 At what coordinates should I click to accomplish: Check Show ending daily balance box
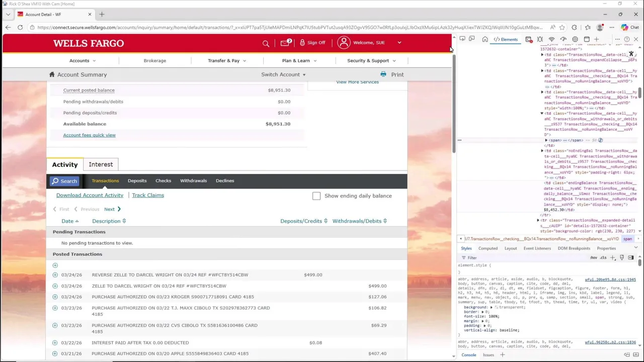pos(316,196)
